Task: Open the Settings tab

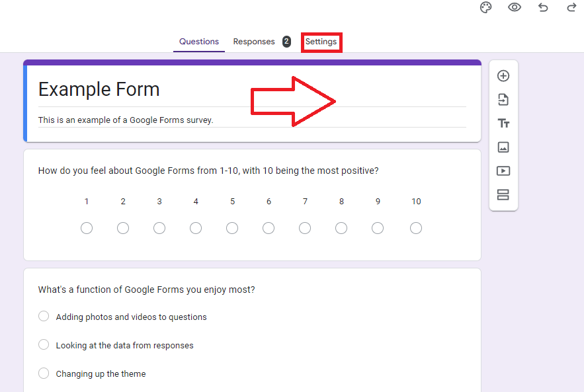Action: coord(321,42)
